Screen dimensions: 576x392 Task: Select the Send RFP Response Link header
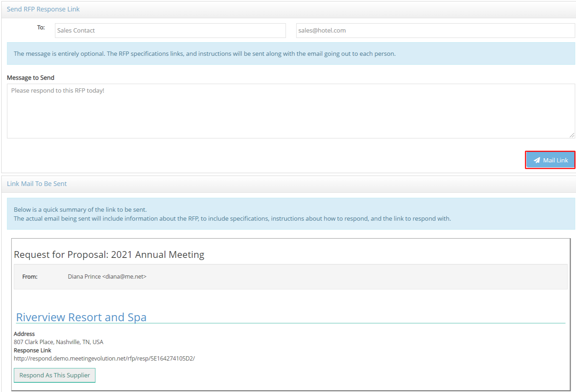coord(43,9)
